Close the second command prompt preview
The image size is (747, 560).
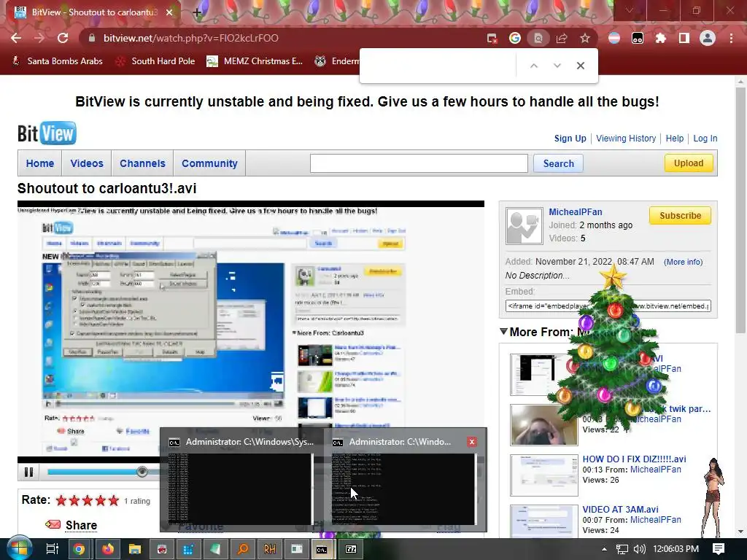tap(472, 442)
